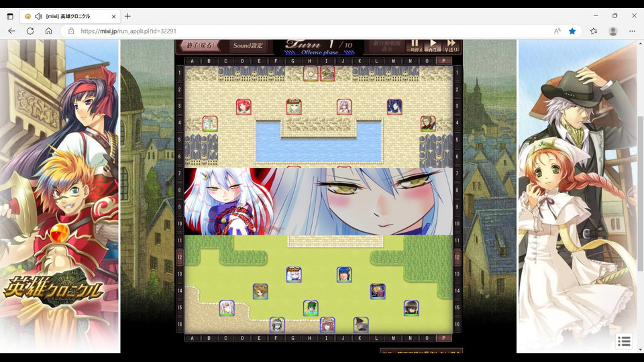The width and height of the screenshot is (644, 362).
Task: Open the list menu icon at bottom right
Action: (x=624, y=341)
